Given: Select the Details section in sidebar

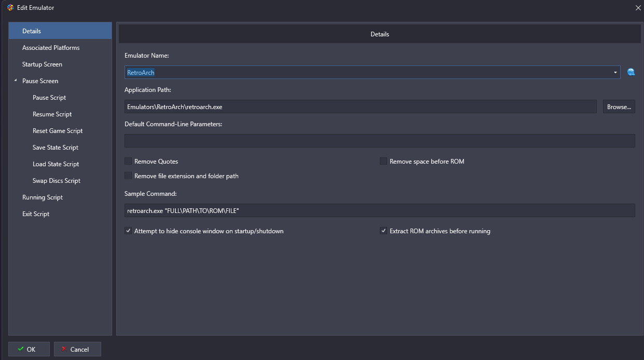Looking at the screenshot, I should [x=60, y=31].
